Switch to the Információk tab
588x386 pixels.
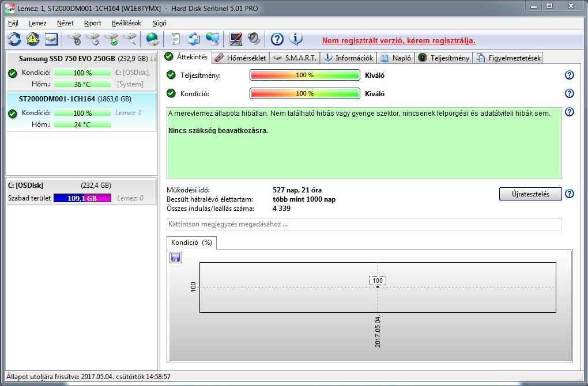coord(349,58)
